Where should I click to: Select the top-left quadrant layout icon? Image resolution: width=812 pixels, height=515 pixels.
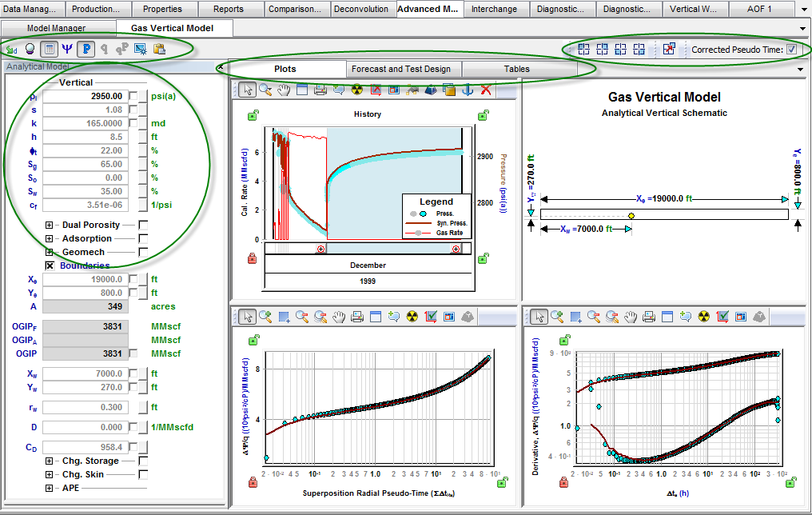pos(583,50)
